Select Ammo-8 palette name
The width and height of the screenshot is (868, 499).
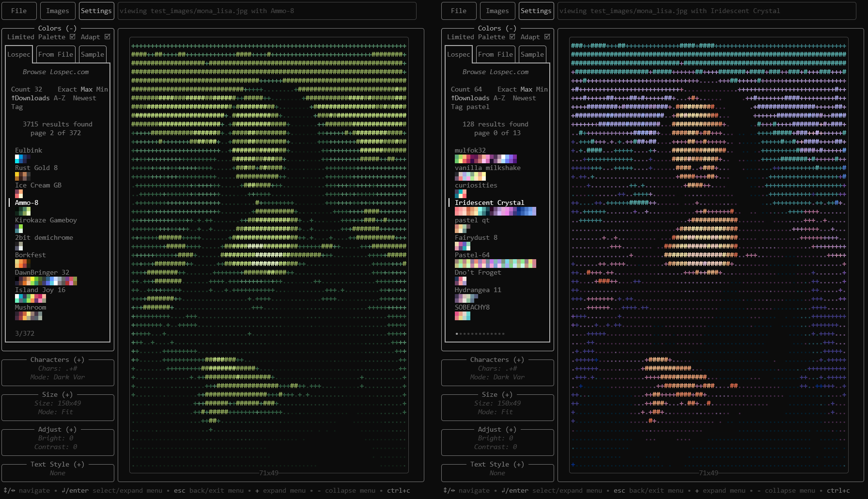pos(27,203)
